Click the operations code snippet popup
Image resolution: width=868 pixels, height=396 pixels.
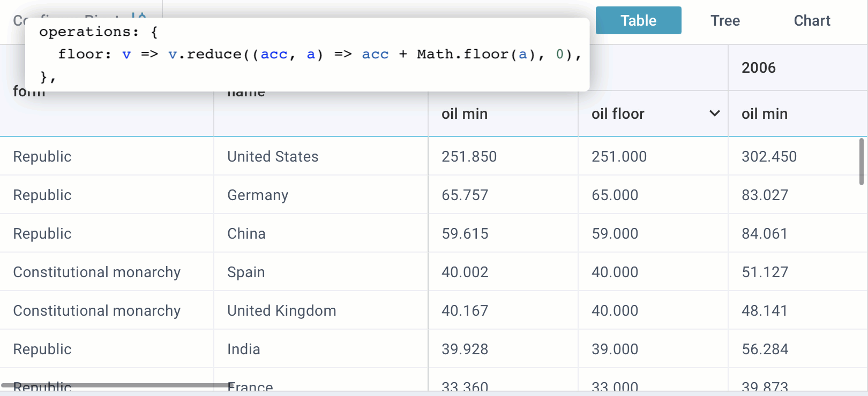pos(307,55)
